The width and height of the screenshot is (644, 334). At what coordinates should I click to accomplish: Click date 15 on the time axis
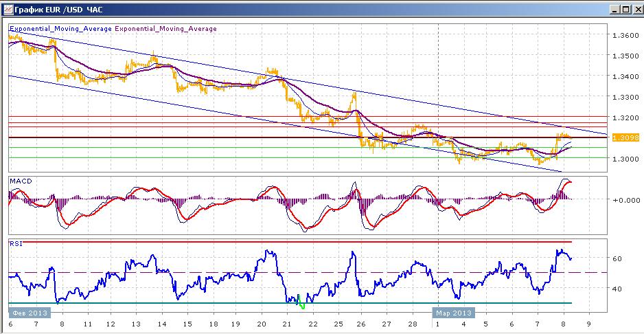point(187,324)
